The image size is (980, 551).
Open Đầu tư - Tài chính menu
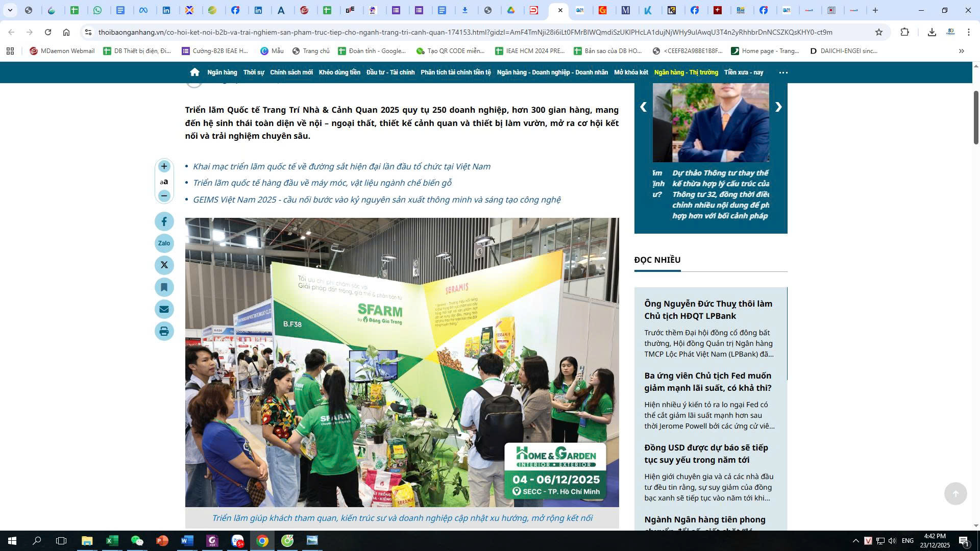(390, 72)
